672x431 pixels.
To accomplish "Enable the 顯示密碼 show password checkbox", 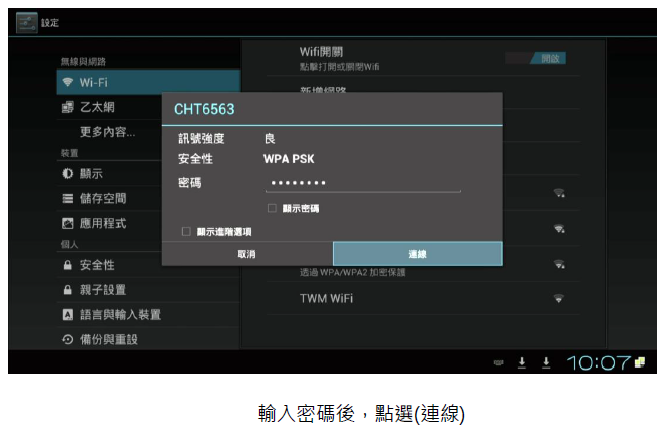I will pos(272,208).
